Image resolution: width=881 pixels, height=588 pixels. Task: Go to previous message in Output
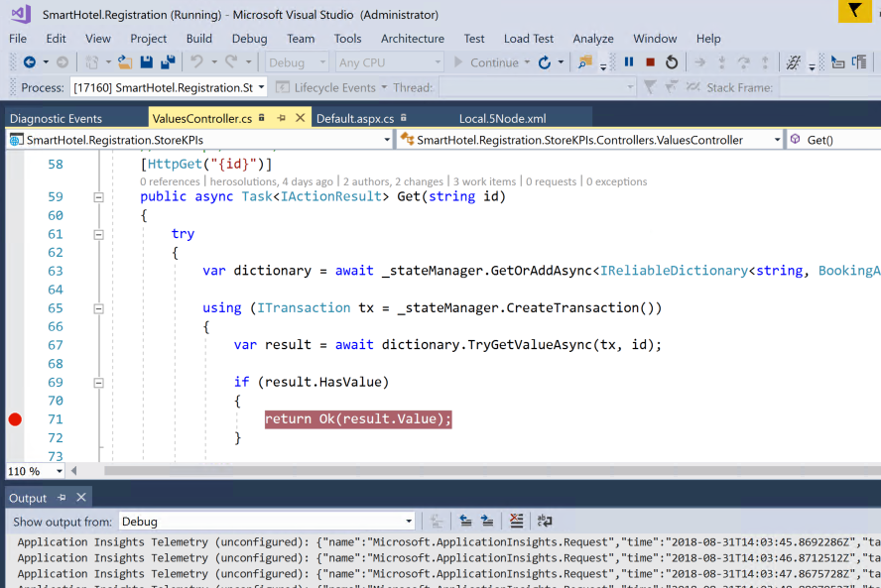465,522
